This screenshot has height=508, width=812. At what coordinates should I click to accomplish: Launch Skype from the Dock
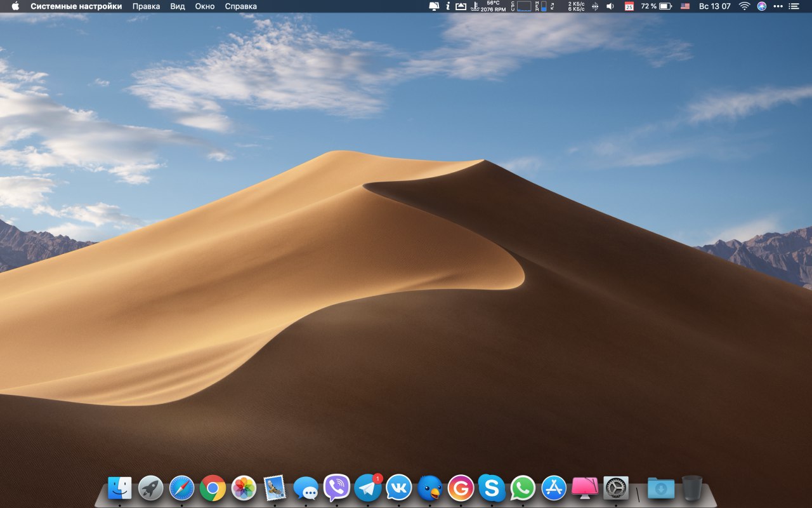click(492, 488)
